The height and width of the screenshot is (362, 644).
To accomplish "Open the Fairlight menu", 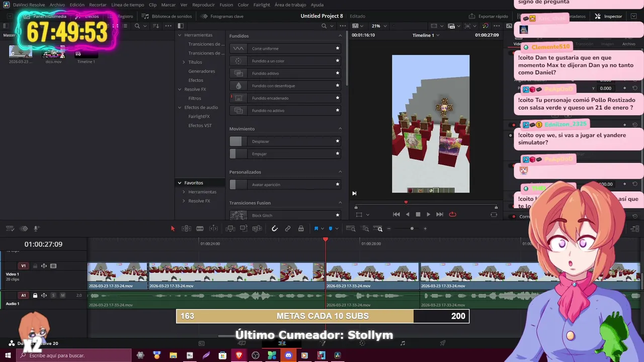I will [x=262, y=5].
